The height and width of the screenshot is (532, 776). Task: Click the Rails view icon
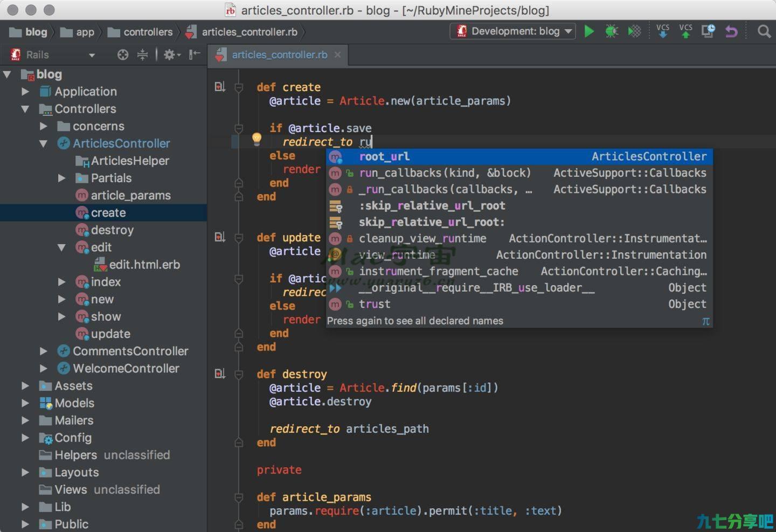click(16, 54)
